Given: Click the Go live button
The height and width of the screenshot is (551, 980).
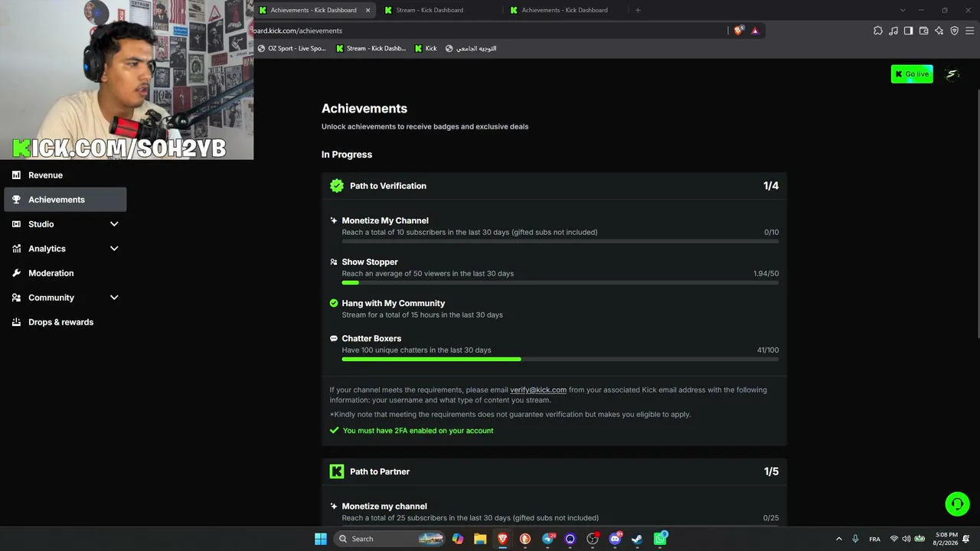Looking at the screenshot, I should 912,74.
